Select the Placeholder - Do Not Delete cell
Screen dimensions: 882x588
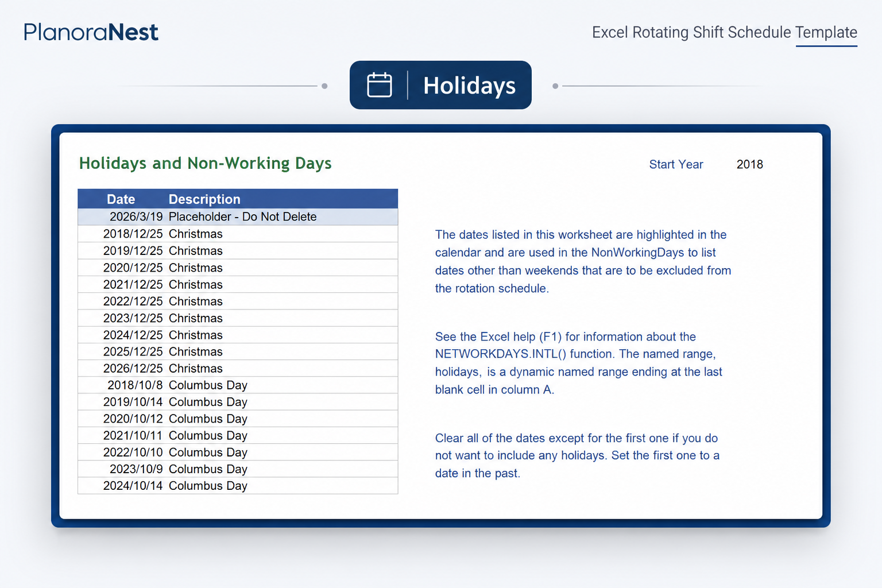(242, 216)
